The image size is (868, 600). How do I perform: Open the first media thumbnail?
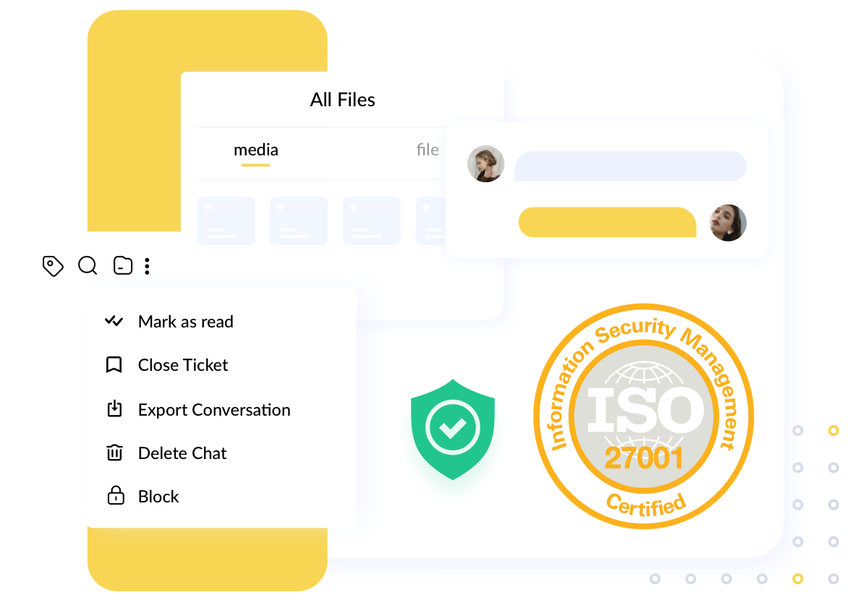pos(226,220)
